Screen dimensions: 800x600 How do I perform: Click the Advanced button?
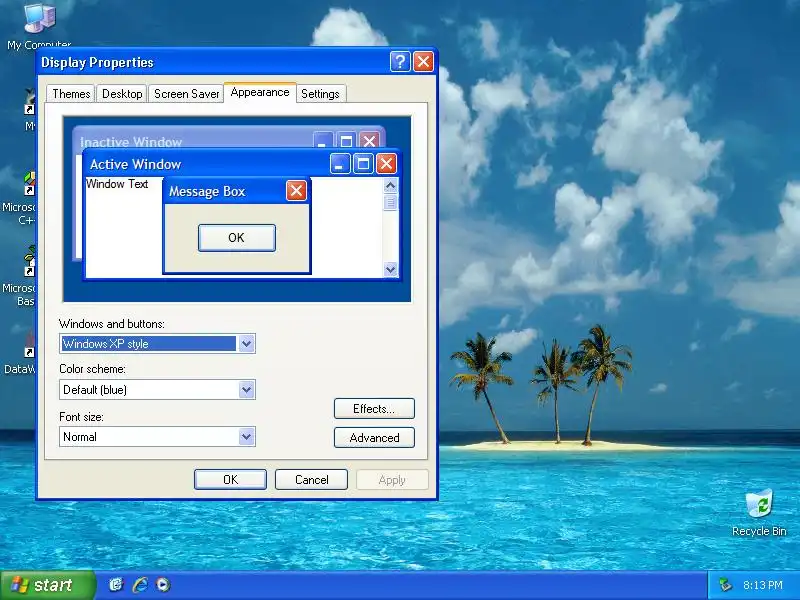[374, 438]
